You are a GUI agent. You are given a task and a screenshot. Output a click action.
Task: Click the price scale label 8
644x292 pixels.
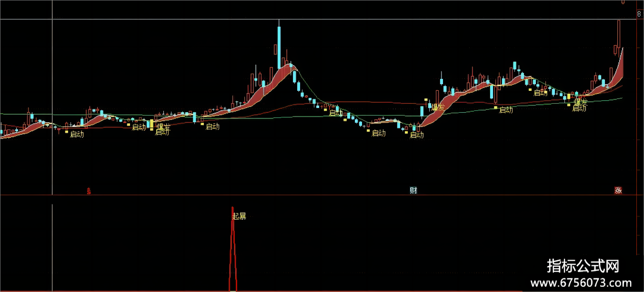point(639,14)
